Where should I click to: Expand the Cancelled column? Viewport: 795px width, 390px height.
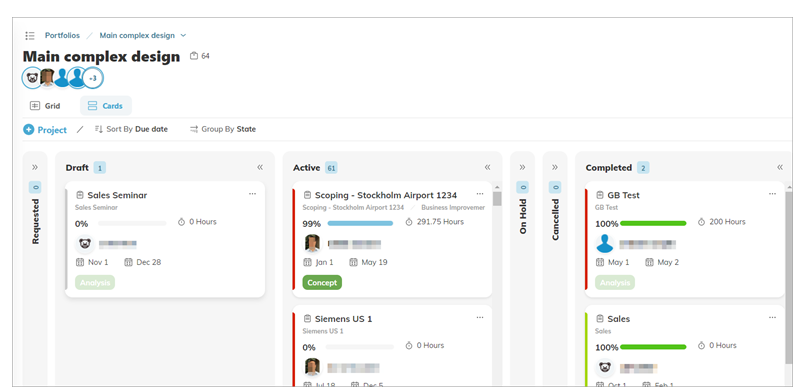point(555,167)
